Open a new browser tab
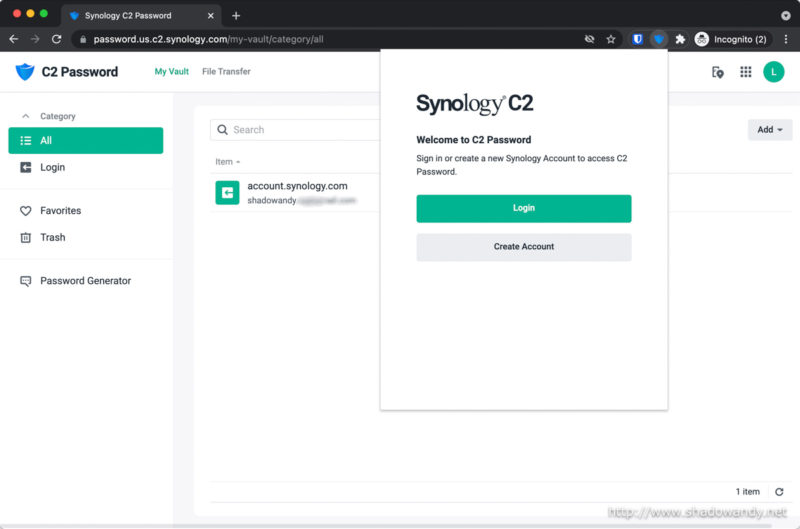Viewport: 800px width, 529px height. (236, 16)
